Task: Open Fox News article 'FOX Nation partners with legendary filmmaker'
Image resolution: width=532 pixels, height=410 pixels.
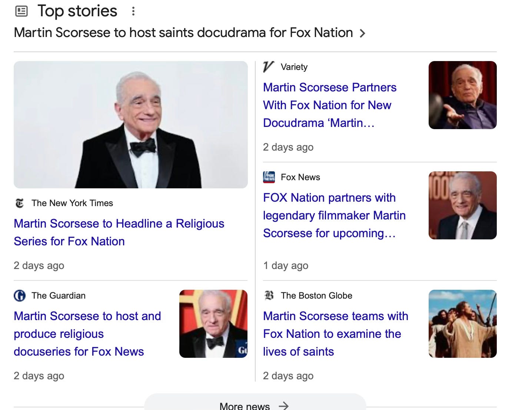Action: point(334,215)
